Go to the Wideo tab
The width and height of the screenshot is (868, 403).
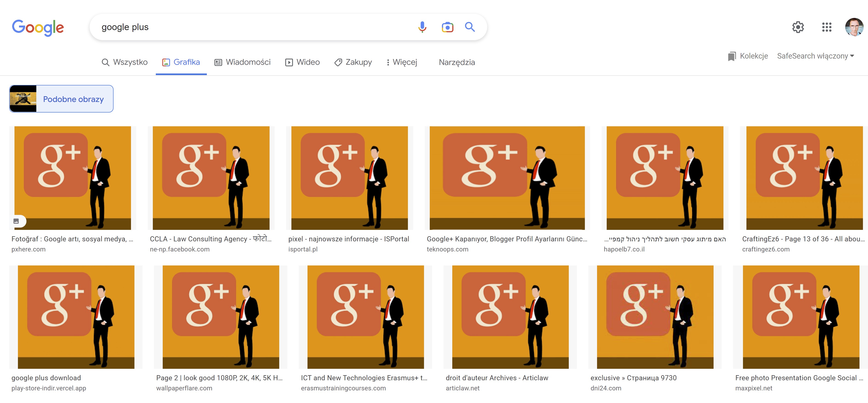tap(302, 62)
